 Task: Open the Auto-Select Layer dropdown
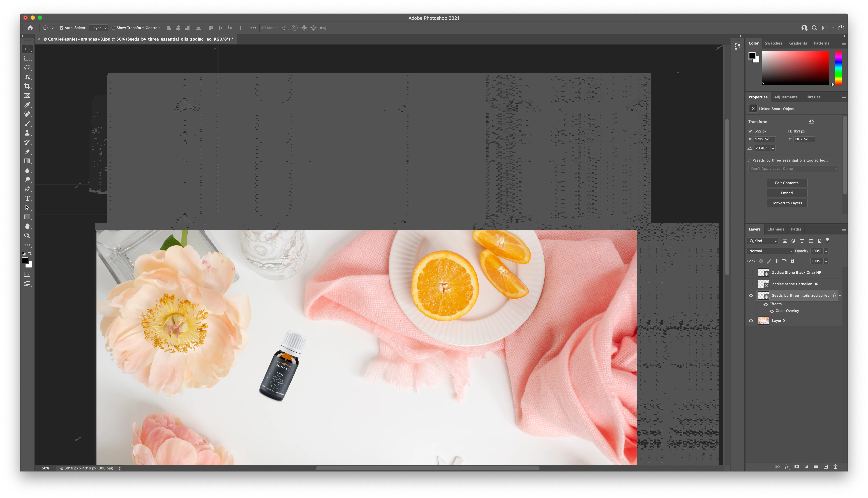tap(99, 28)
